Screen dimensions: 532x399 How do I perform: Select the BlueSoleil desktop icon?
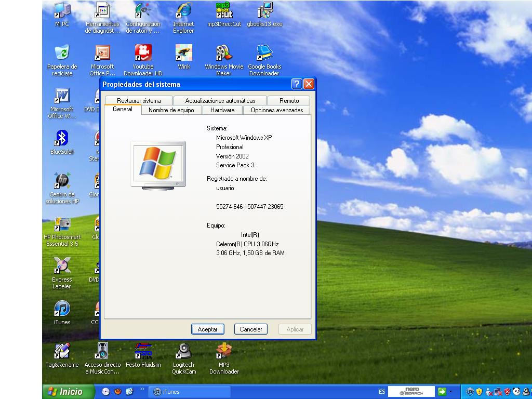click(x=62, y=142)
